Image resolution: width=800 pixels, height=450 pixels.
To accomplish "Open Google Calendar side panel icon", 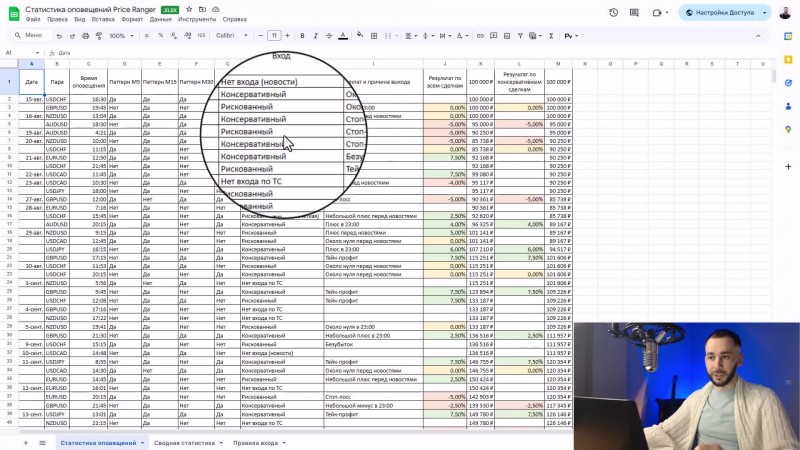I will click(788, 36).
